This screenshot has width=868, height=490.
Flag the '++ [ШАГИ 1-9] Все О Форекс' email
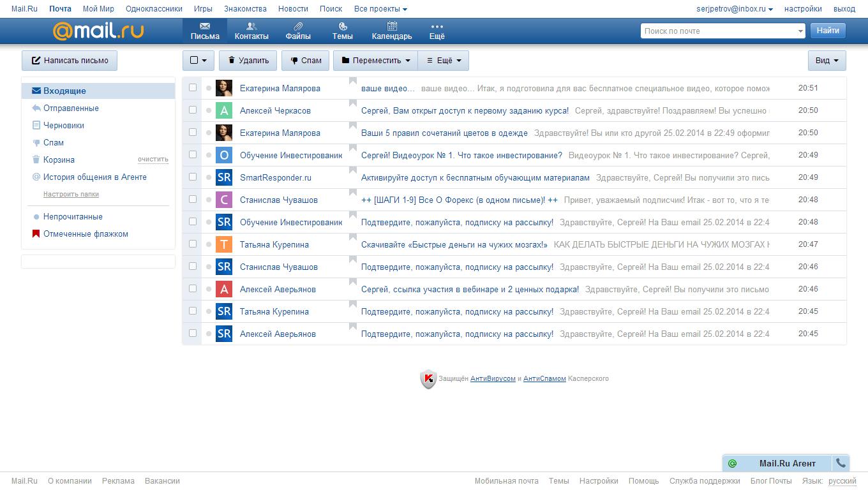click(352, 193)
